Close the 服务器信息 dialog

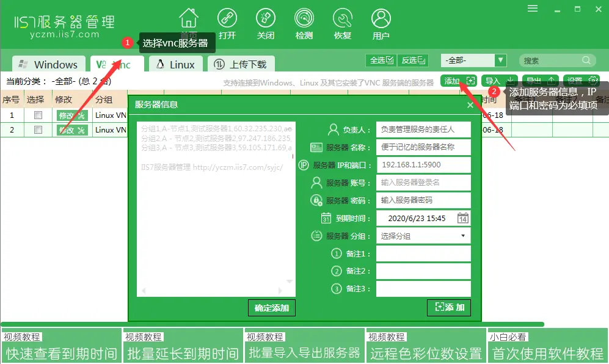click(x=470, y=105)
